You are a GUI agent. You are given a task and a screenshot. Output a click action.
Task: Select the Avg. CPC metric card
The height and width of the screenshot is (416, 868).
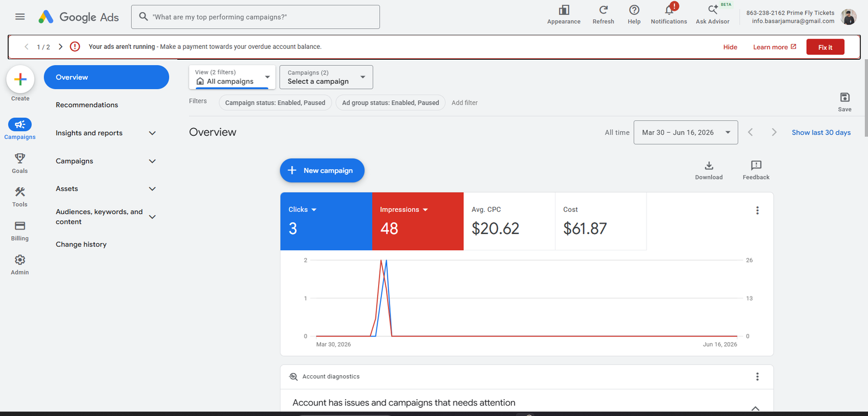[509, 221]
